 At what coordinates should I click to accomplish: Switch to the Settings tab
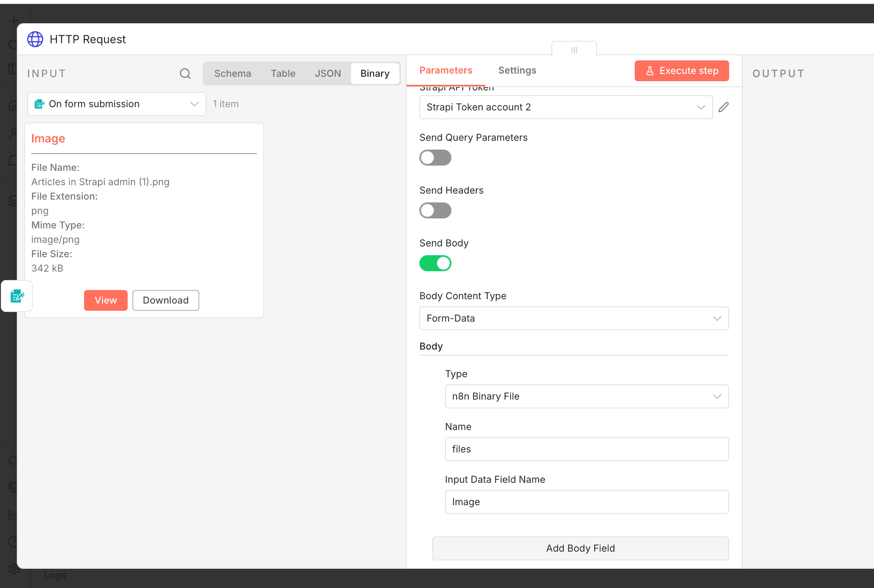pos(517,70)
